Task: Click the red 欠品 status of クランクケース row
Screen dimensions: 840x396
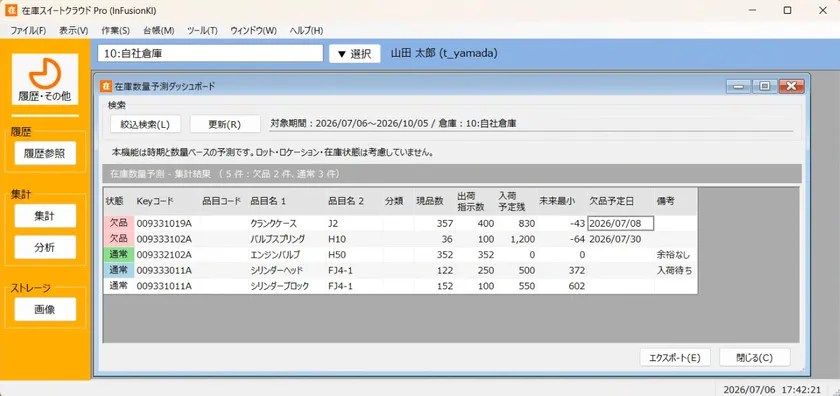Action: [118, 223]
